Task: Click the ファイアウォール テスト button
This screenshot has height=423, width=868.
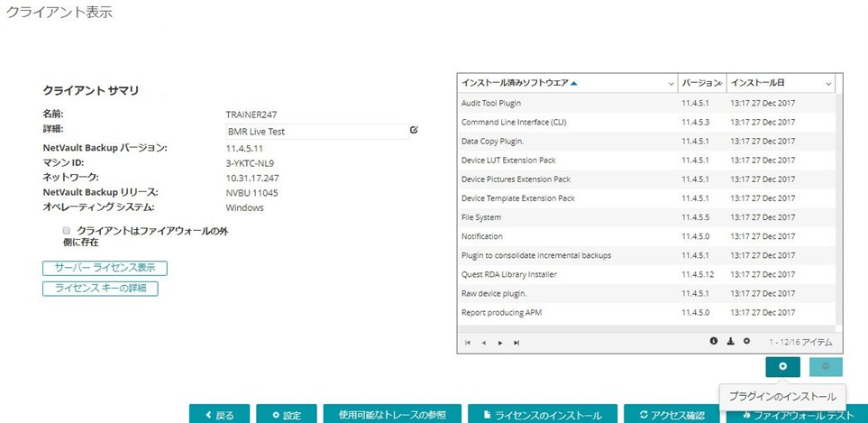Action: pyautogui.click(x=797, y=415)
